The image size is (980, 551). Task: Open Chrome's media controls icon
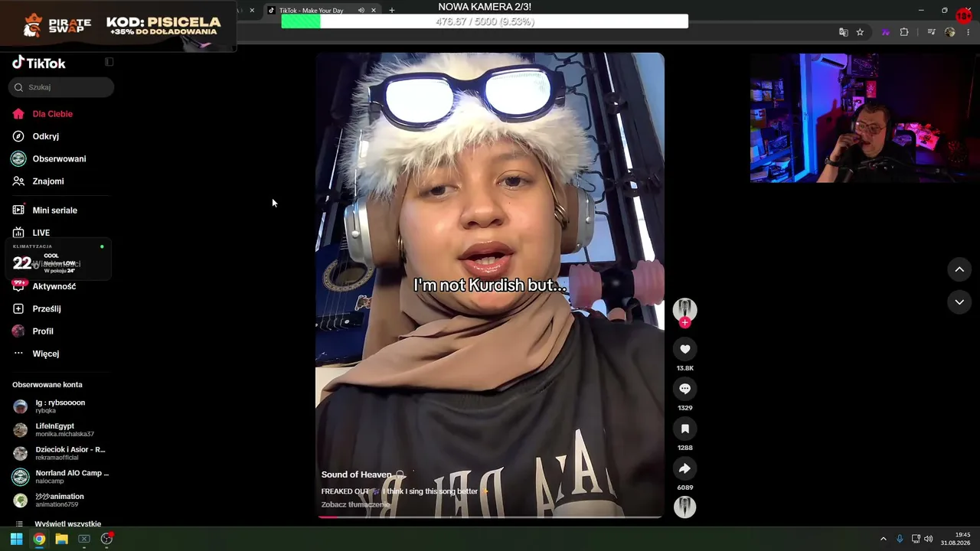[931, 32]
